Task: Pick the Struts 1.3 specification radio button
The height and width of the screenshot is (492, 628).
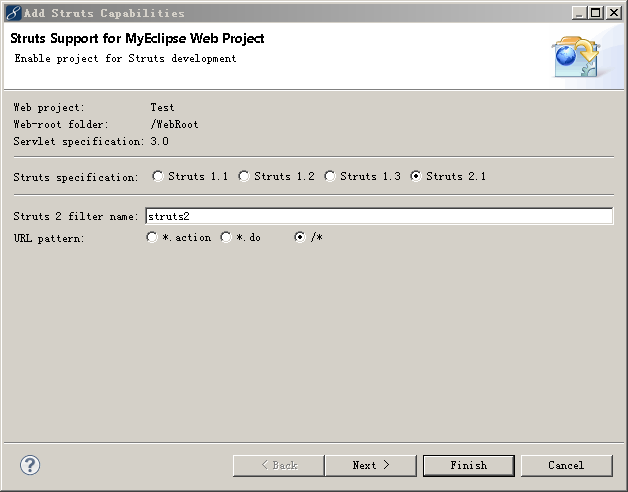Action: [330, 177]
